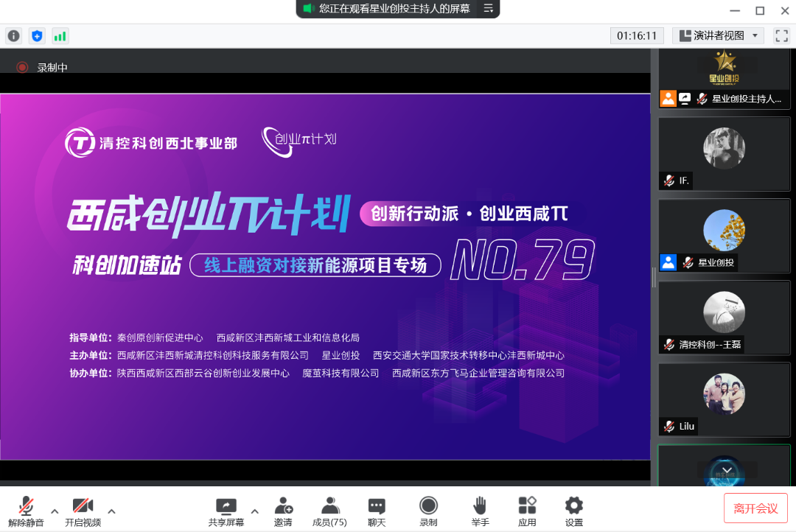Expand more participants below Lilu thumbnail
The width and height of the screenshot is (796, 532).
pyautogui.click(x=726, y=470)
